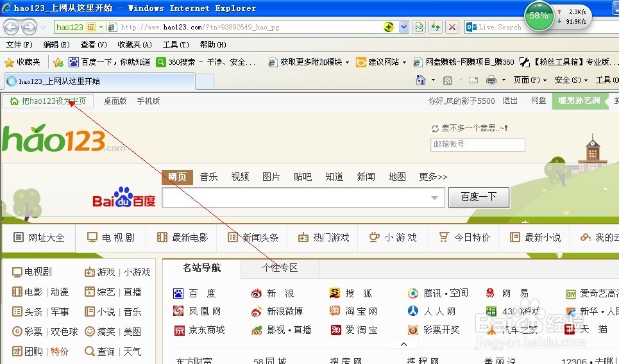Click the empty new tab button

click(x=205, y=81)
